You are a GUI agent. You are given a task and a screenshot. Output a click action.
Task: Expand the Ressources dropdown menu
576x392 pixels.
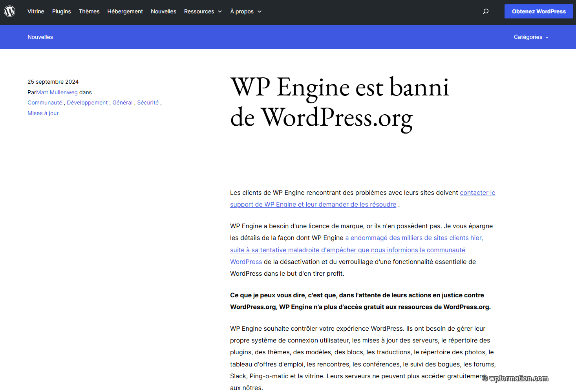203,11
